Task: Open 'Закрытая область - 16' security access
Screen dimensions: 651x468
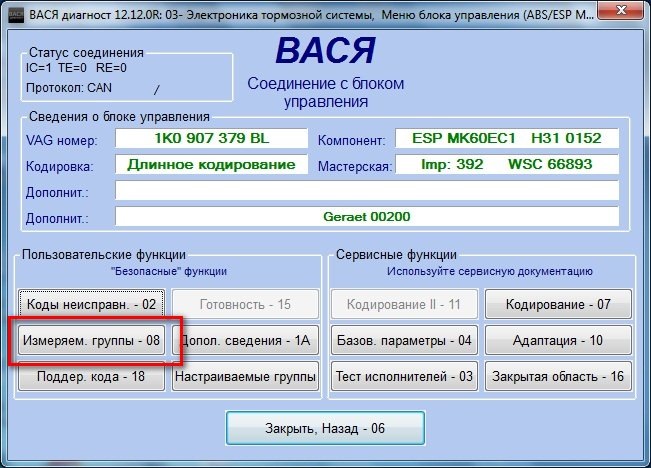Action: click(x=558, y=377)
